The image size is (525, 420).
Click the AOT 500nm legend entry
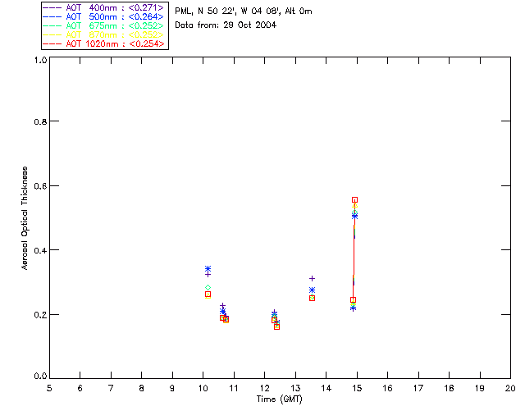103,16
